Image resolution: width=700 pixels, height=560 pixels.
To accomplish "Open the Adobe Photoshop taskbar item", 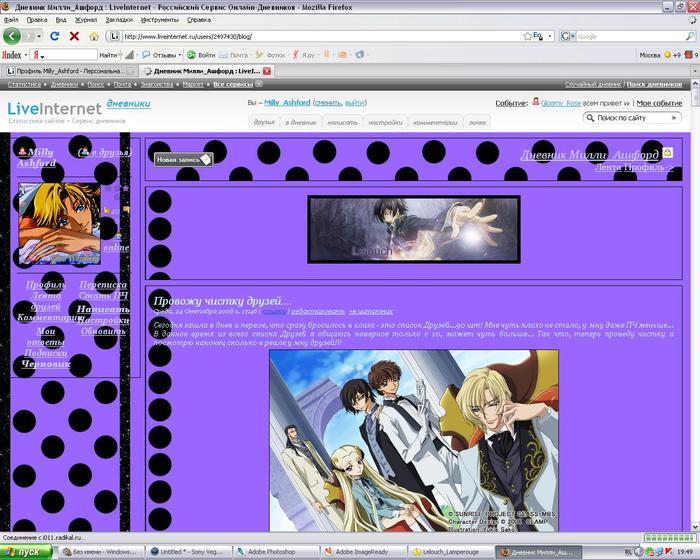I will [275, 552].
